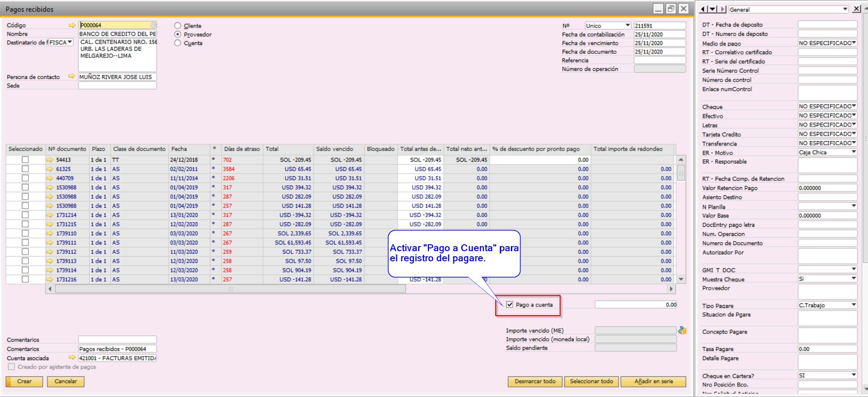Open link arrow next to Persona de contacto
This screenshot has width=868, height=397.
point(72,76)
